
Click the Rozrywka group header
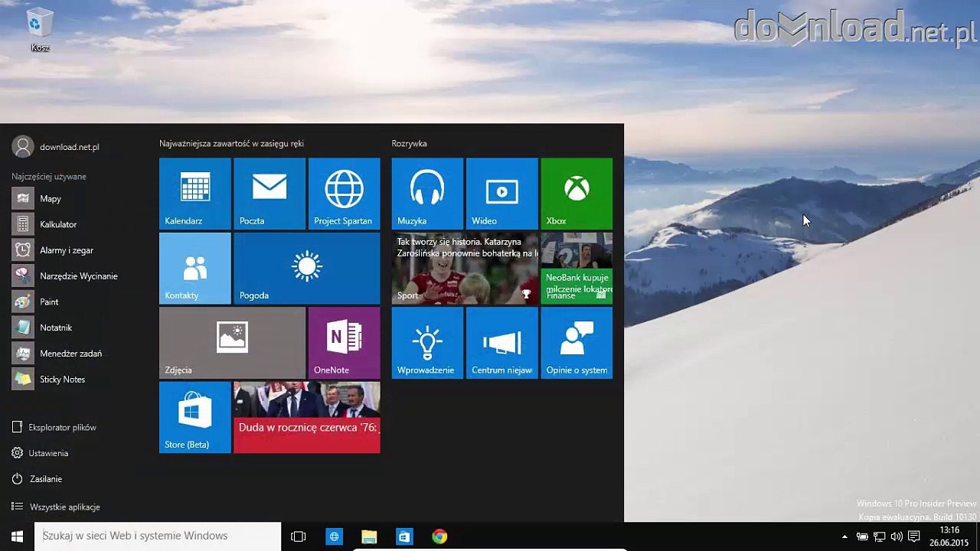coord(409,143)
